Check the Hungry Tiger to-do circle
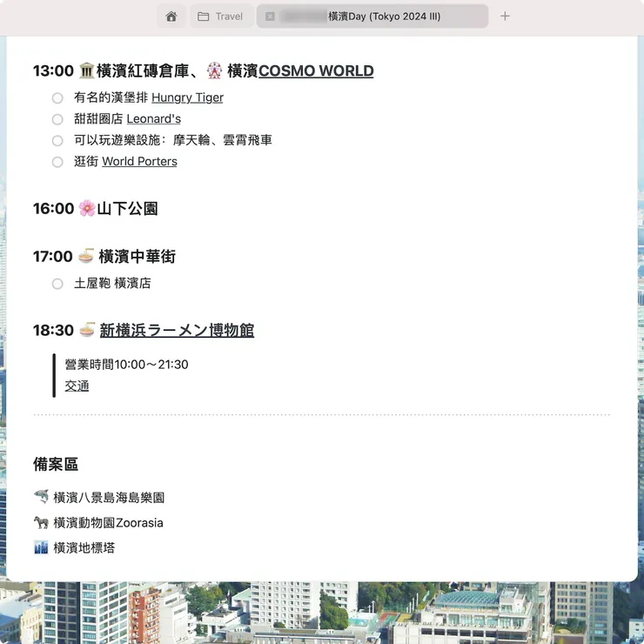Viewport: 644px width, 644px height. 57,98
